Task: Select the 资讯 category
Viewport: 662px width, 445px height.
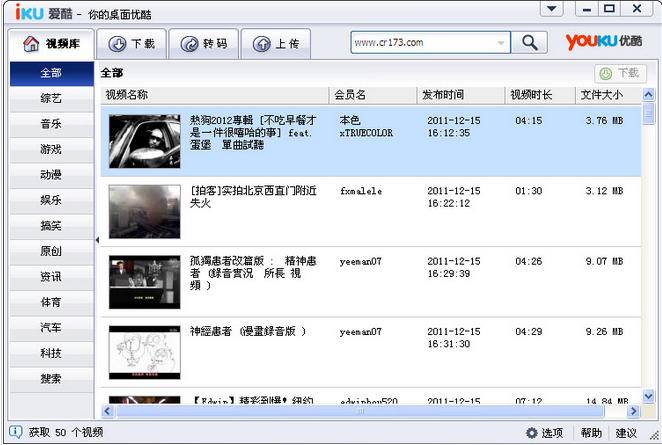Action: click(x=52, y=277)
